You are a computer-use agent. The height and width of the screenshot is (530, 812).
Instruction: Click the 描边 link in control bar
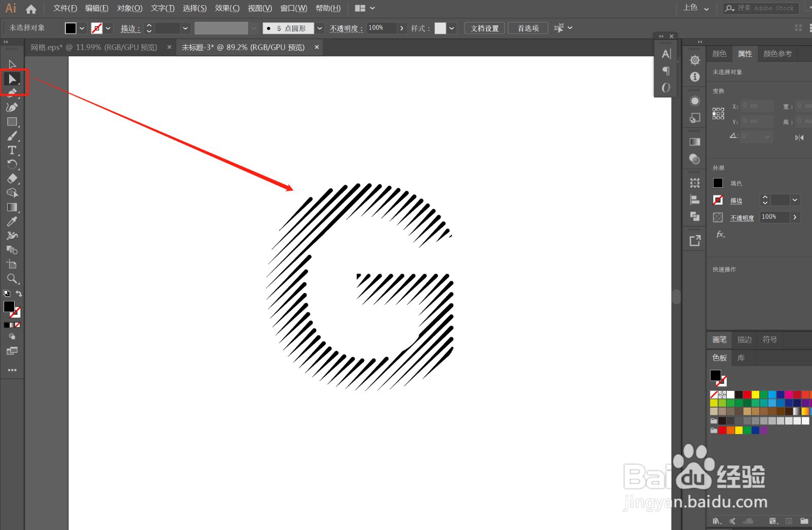click(130, 28)
